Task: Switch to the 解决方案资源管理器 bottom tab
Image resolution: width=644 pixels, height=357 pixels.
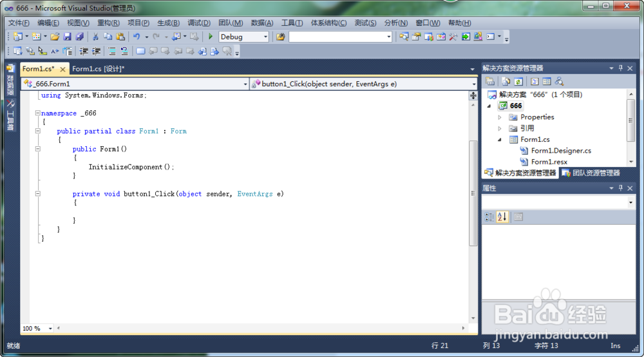Action: (520, 173)
